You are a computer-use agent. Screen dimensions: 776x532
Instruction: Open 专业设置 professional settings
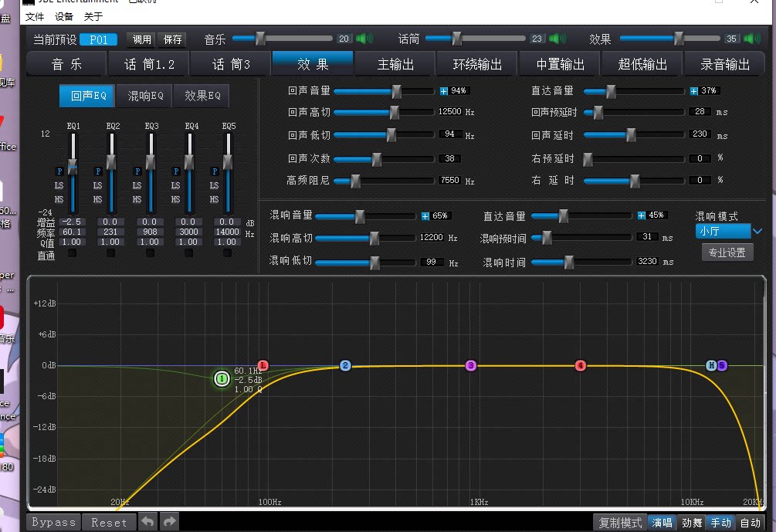727,252
